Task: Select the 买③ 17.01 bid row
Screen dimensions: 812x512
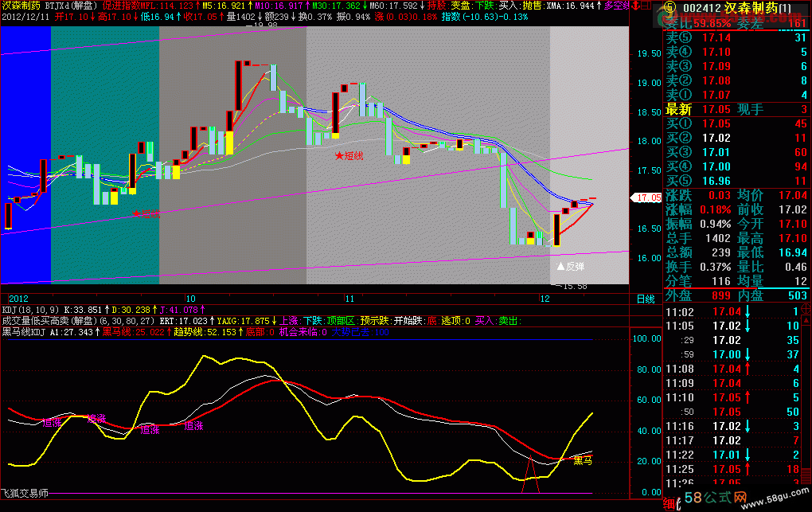Action: coord(736,152)
